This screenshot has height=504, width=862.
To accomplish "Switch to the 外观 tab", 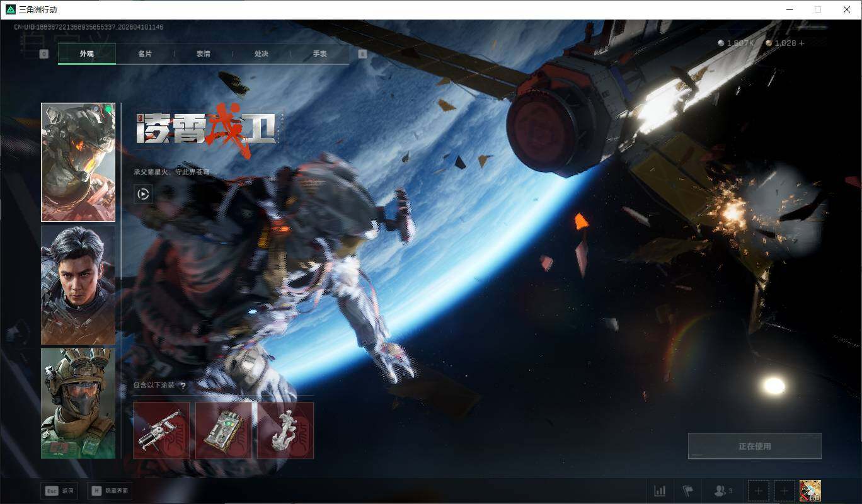I will coord(87,54).
